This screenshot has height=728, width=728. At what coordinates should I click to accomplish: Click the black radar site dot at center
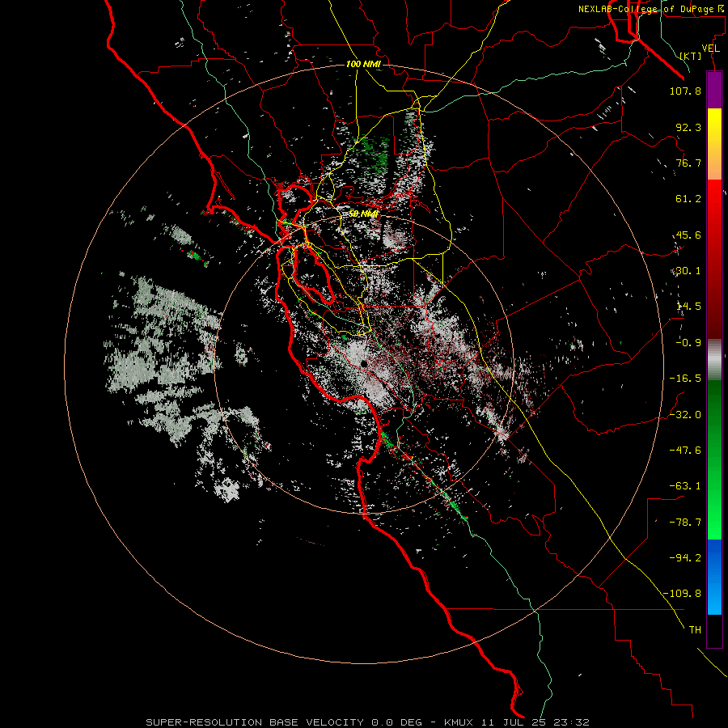coord(363,363)
